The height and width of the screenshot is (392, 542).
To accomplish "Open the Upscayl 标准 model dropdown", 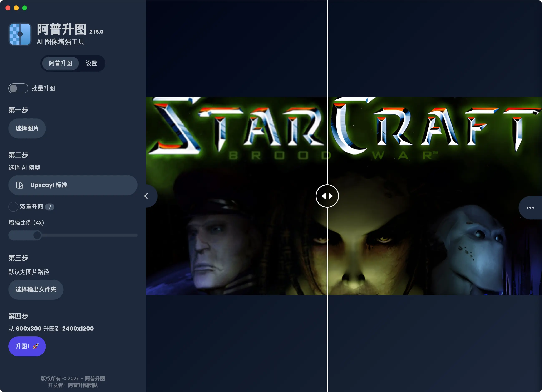I will pos(73,185).
